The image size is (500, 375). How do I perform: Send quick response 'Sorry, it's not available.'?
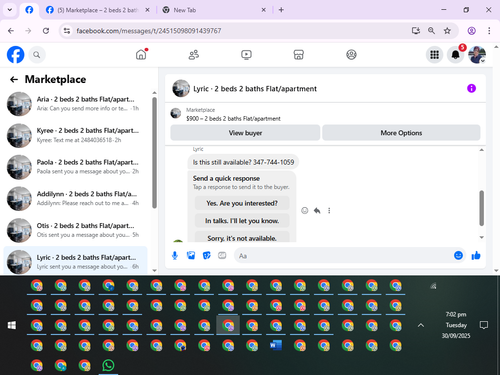click(242, 238)
